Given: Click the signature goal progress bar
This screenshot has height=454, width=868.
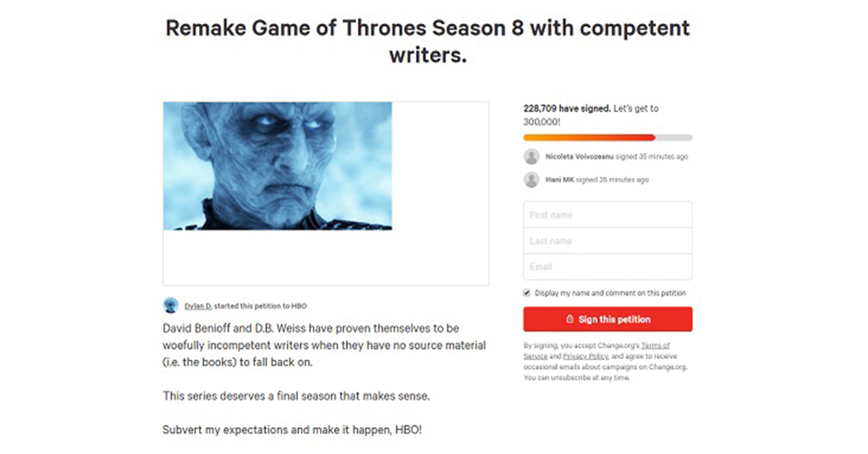Looking at the screenshot, I should pyautogui.click(x=608, y=137).
